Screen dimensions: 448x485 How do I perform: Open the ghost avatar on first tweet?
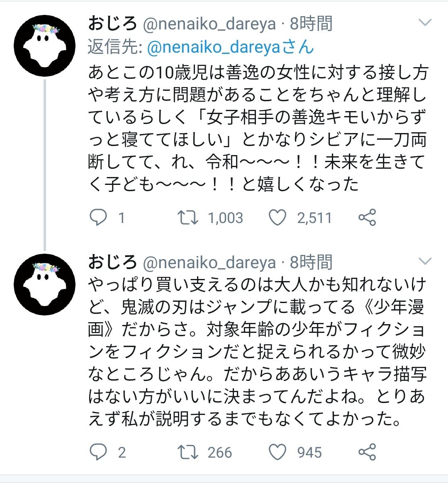tap(44, 46)
